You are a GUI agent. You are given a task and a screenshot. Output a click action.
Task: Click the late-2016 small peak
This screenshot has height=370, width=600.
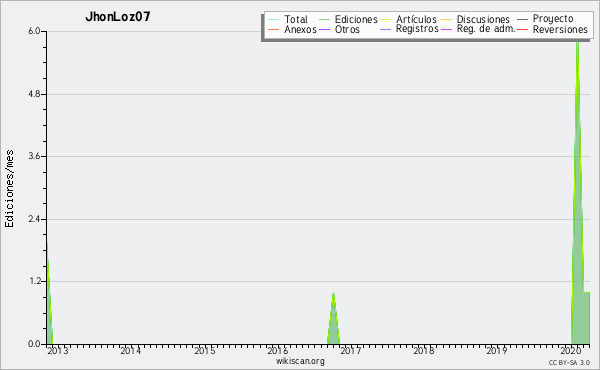point(333,318)
